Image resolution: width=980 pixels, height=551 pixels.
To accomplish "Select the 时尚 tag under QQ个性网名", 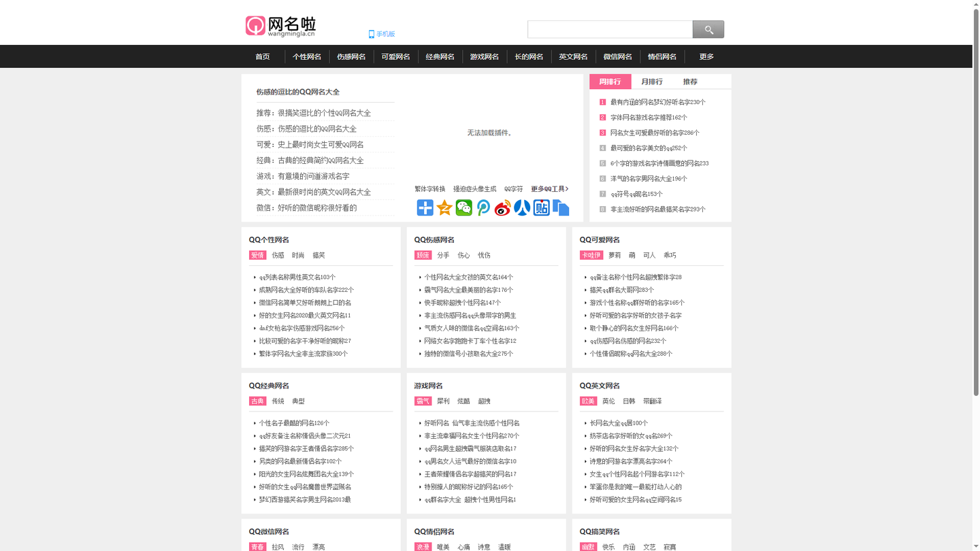I will [x=298, y=255].
